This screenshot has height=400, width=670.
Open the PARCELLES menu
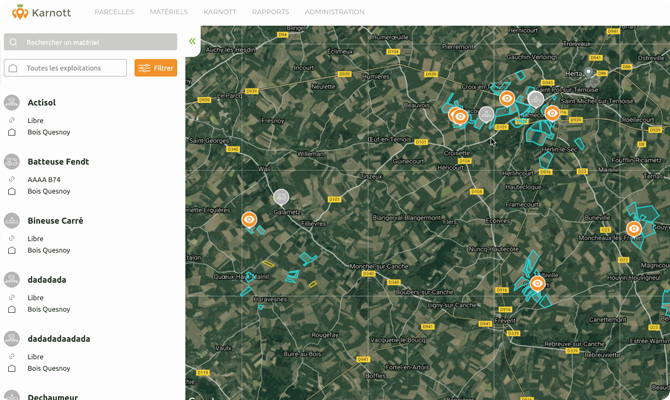(114, 12)
